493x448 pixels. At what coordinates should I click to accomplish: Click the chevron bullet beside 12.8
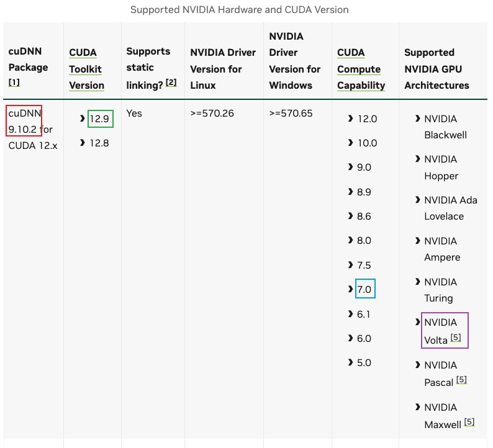(x=83, y=143)
